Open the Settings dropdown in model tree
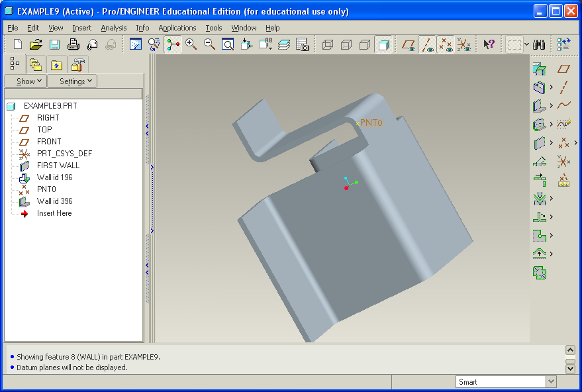Screen dimensions: 582x392 (72, 81)
